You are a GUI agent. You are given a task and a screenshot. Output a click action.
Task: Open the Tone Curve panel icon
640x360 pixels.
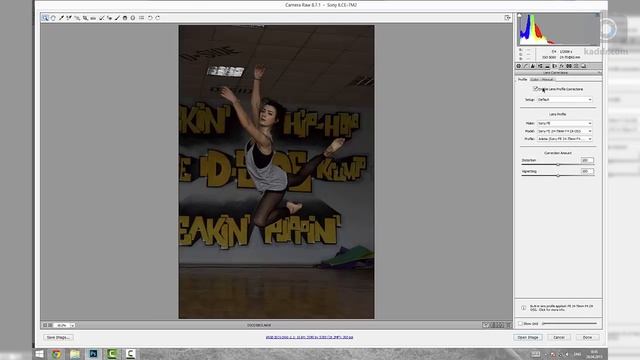pyautogui.click(x=526, y=66)
